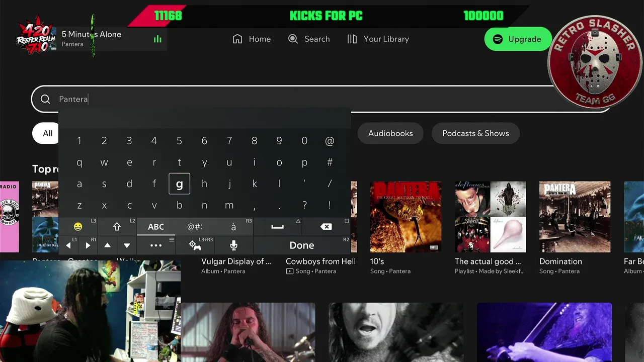Tap the q key
The height and width of the screenshot is (362, 644).
tap(79, 162)
